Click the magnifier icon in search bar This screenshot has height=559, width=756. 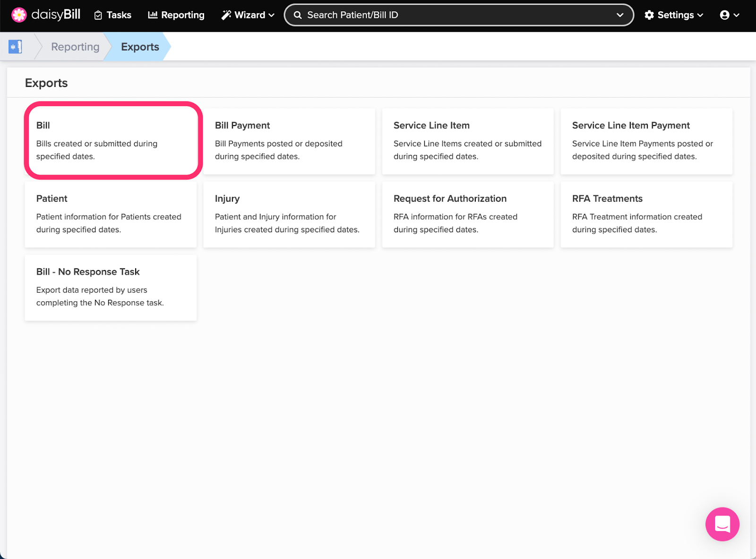pos(298,15)
